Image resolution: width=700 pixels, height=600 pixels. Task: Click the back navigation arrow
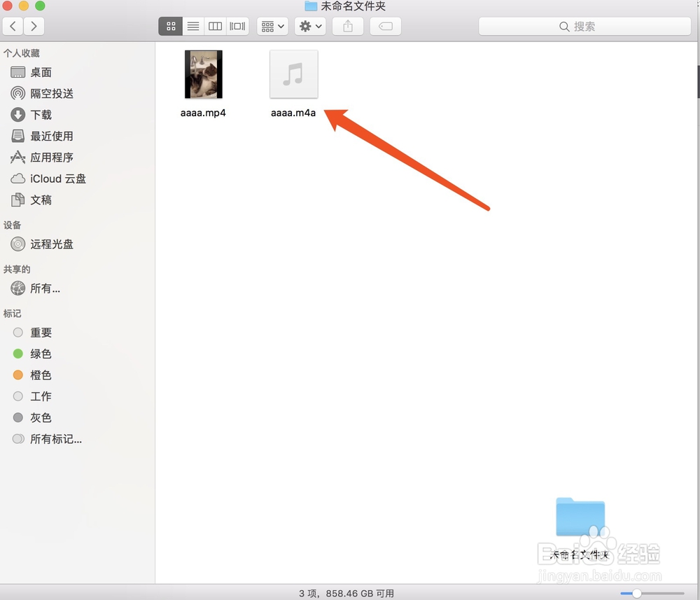[13, 26]
